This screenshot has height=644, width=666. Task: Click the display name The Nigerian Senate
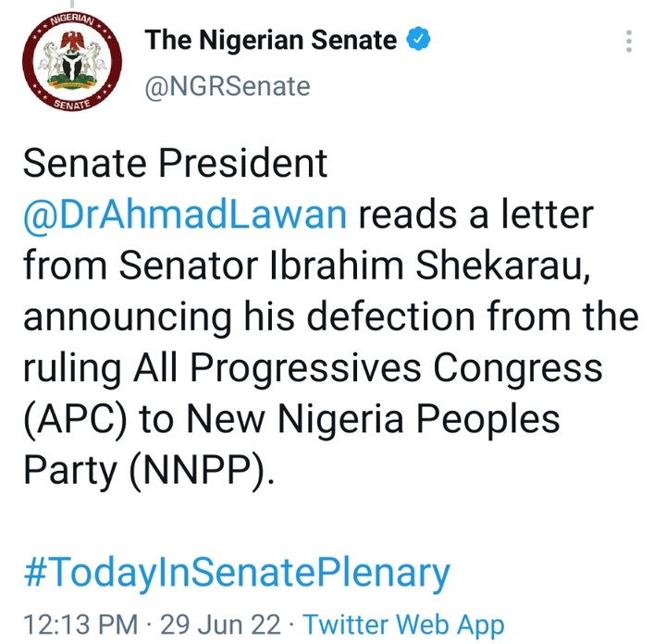coord(270,41)
